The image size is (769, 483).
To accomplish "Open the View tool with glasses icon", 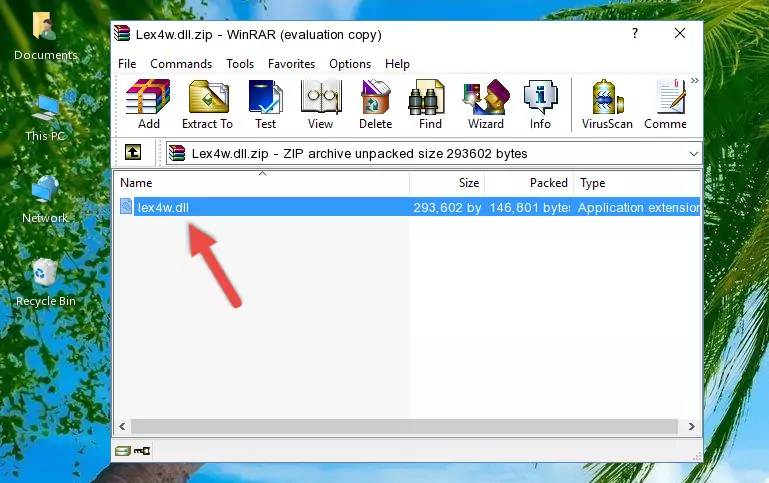I will [x=321, y=104].
